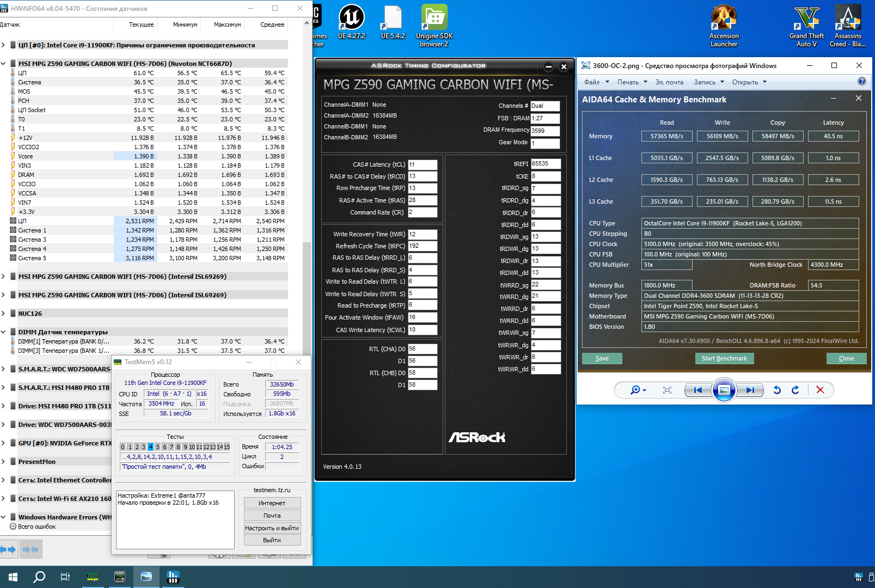Open the Запись menu in photo viewer

pos(709,82)
